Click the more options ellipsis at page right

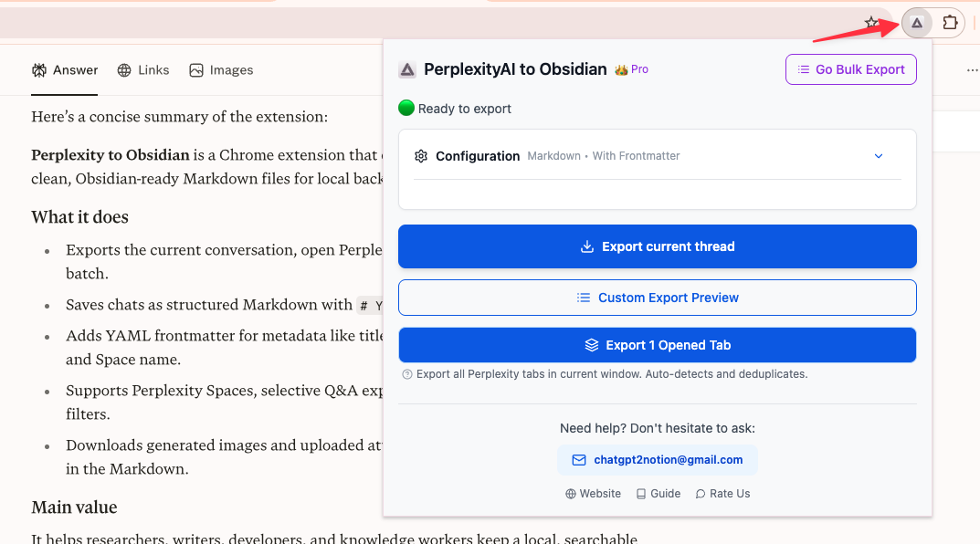972,70
